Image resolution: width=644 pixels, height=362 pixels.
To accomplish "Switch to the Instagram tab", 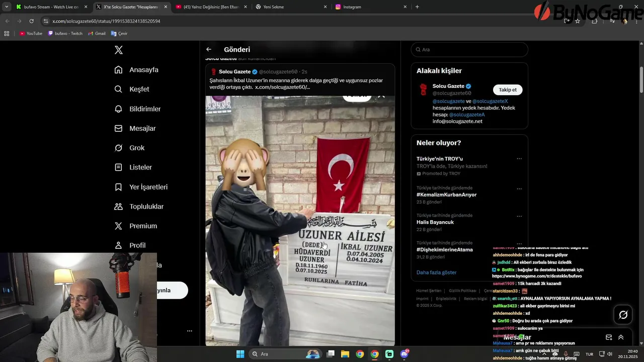I will [x=371, y=7].
